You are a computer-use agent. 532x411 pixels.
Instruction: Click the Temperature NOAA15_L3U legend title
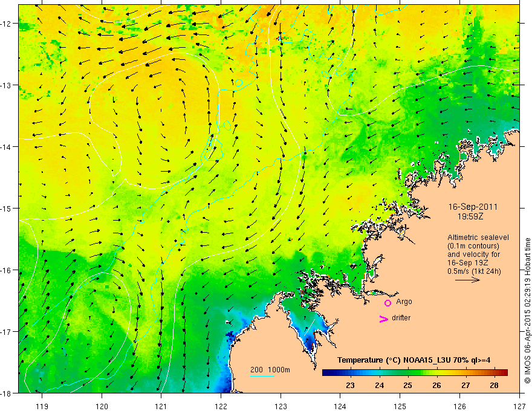pos(414,360)
